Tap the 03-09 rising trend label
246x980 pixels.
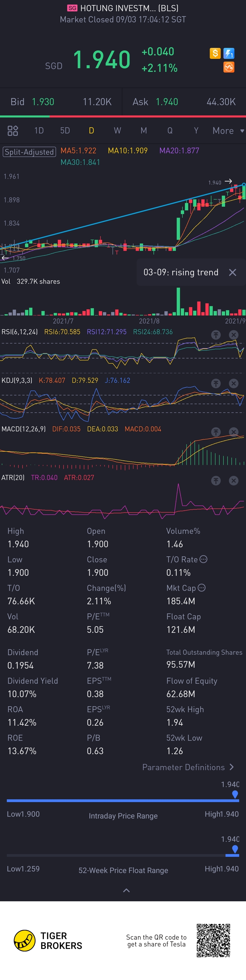tap(181, 272)
